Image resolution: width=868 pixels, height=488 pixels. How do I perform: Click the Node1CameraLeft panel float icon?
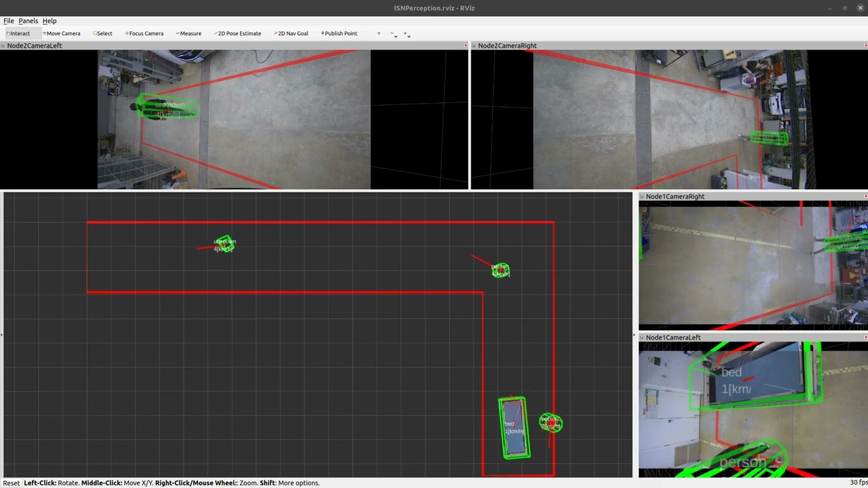pos(642,338)
